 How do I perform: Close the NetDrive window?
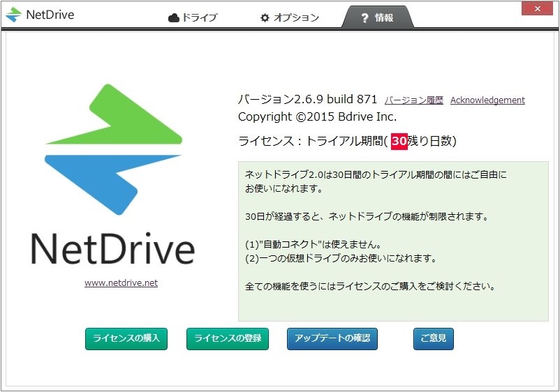(x=538, y=8)
